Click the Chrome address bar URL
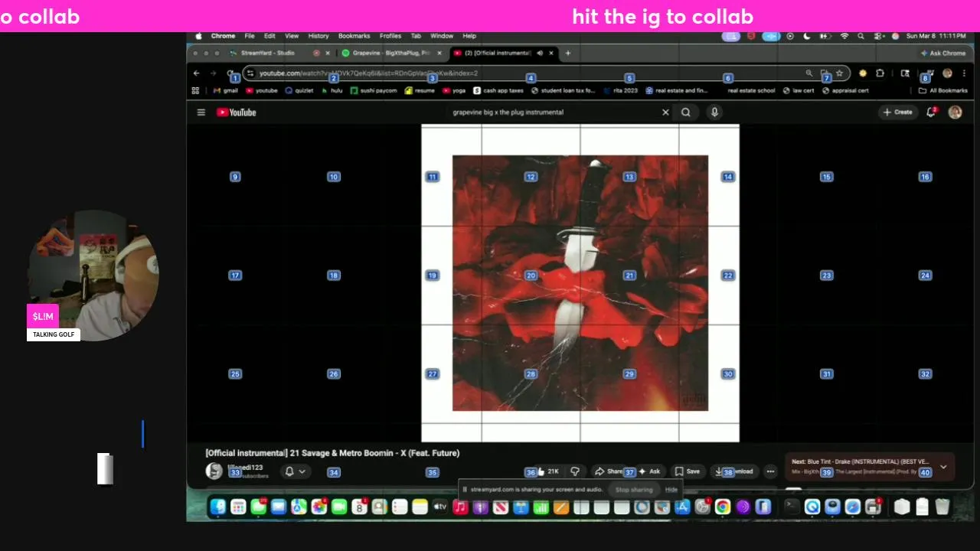Image resolution: width=980 pixels, height=551 pixels. (368, 73)
